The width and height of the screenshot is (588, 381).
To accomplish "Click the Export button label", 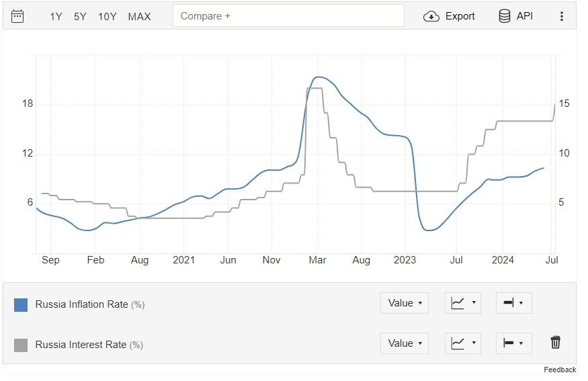I will pyautogui.click(x=460, y=16).
